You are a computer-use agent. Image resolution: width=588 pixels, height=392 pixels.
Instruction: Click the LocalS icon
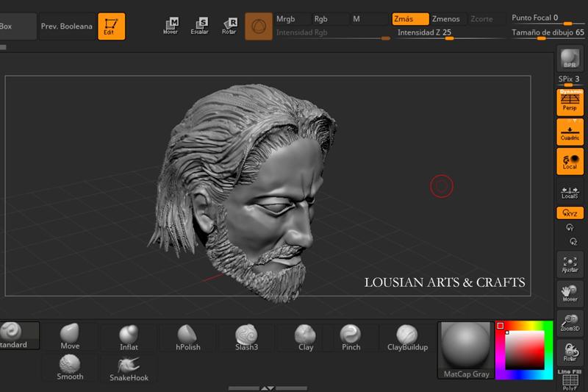(570, 193)
